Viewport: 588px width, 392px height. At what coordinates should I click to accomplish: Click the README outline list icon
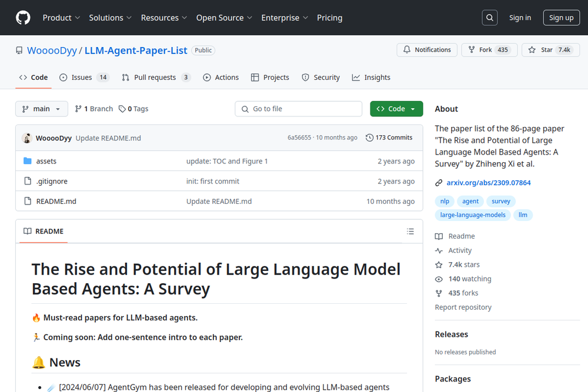pos(410,232)
